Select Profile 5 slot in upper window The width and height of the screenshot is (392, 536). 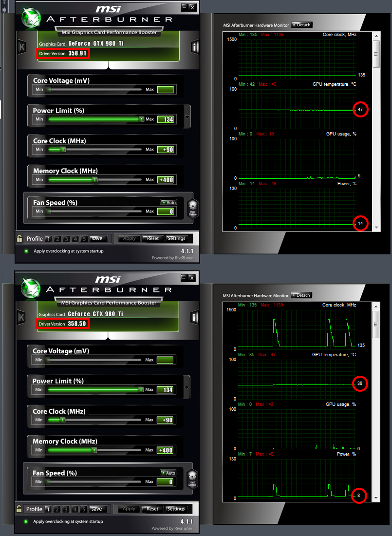pos(84,239)
